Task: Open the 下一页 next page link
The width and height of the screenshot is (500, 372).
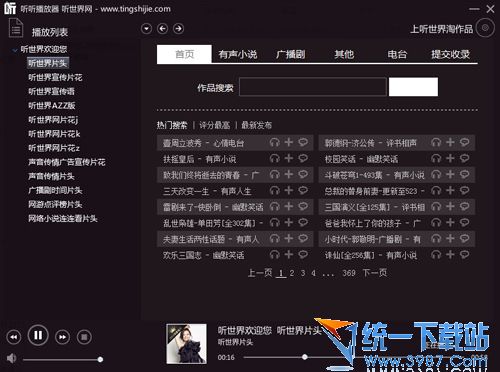Action: pyautogui.click(x=375, y=273)
